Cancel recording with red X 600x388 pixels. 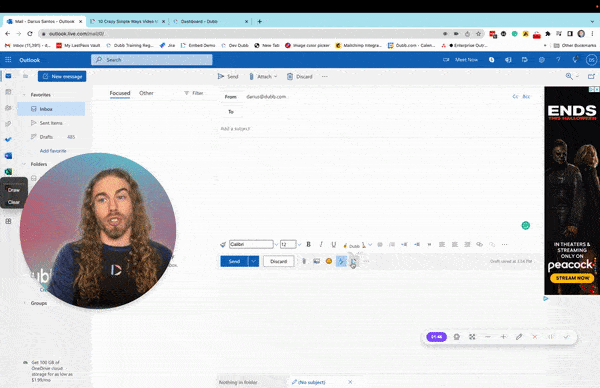[x=535, y=337]
